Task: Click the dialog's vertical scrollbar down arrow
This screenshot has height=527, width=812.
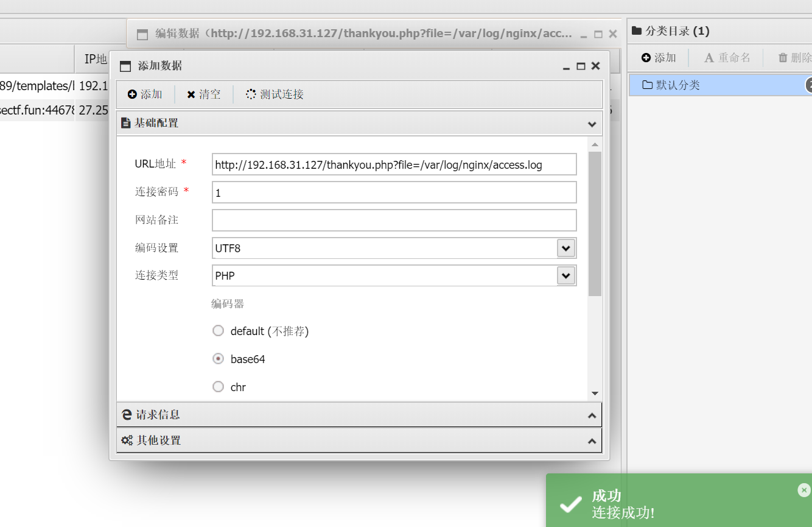Action: [x=595, y=394]
